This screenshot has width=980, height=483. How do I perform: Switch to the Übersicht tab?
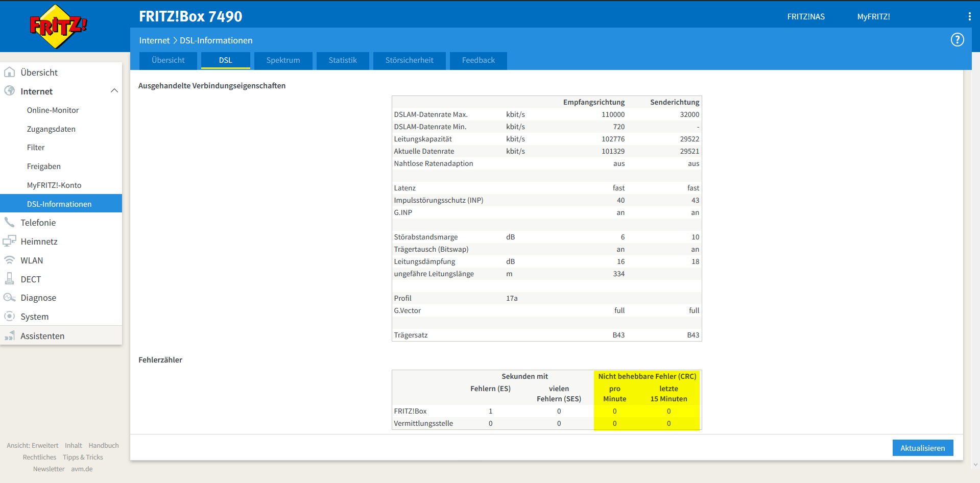[x=168, y=60]
